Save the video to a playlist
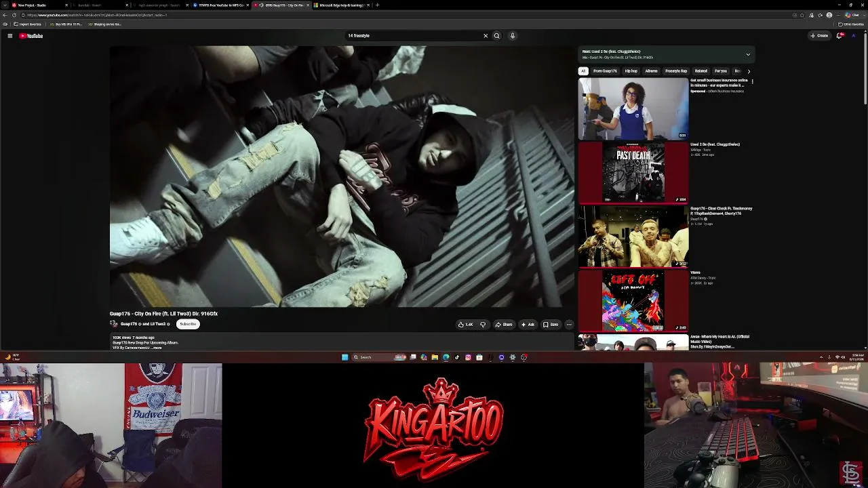 tap(551, 325)
